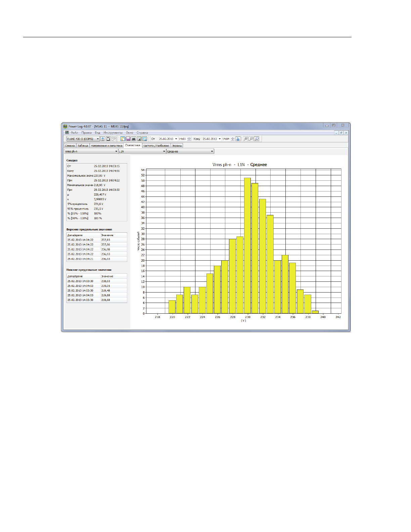Open the L1N phase selection dropdown
The width and height of the screenshot is (411, 532).
(x=164, y=151)
